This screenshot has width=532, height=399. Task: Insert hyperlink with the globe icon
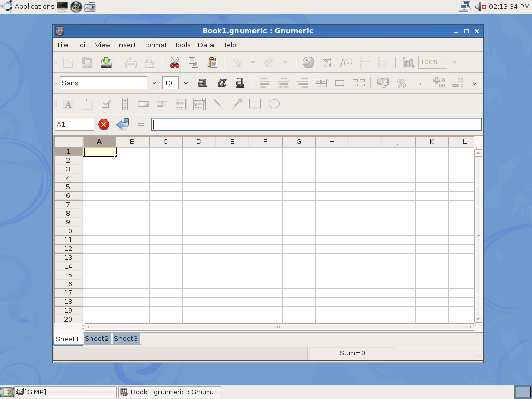pyautogui.click(x=308, y=62)
